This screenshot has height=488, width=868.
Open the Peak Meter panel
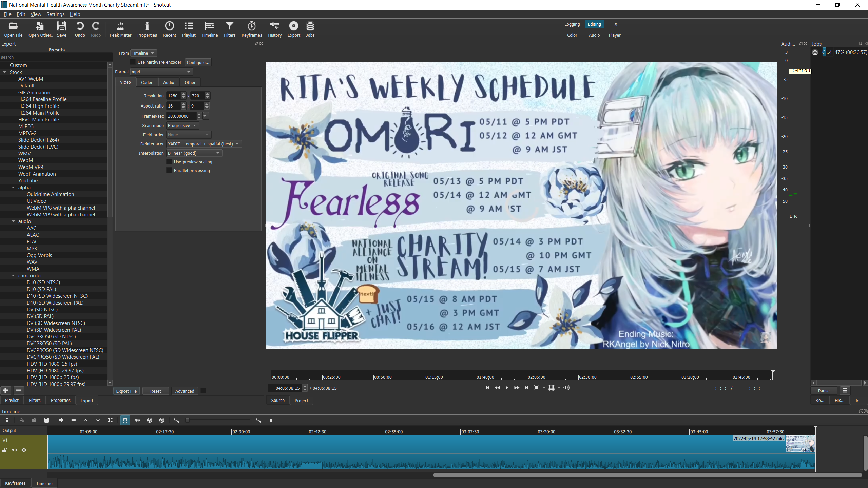click(x=120, y=29)
